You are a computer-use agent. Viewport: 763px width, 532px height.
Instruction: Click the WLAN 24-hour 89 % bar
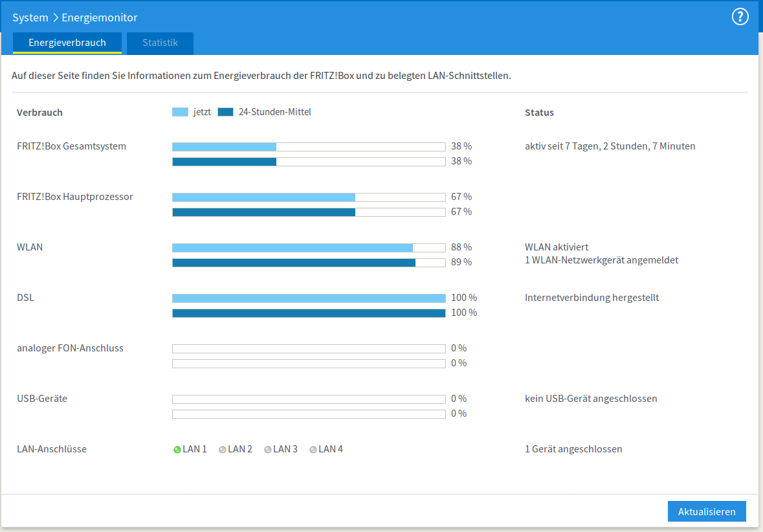click(x=309, y=263)
